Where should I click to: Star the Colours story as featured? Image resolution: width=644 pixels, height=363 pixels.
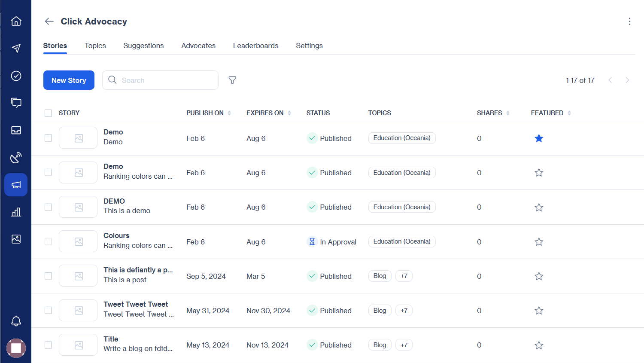539,242
